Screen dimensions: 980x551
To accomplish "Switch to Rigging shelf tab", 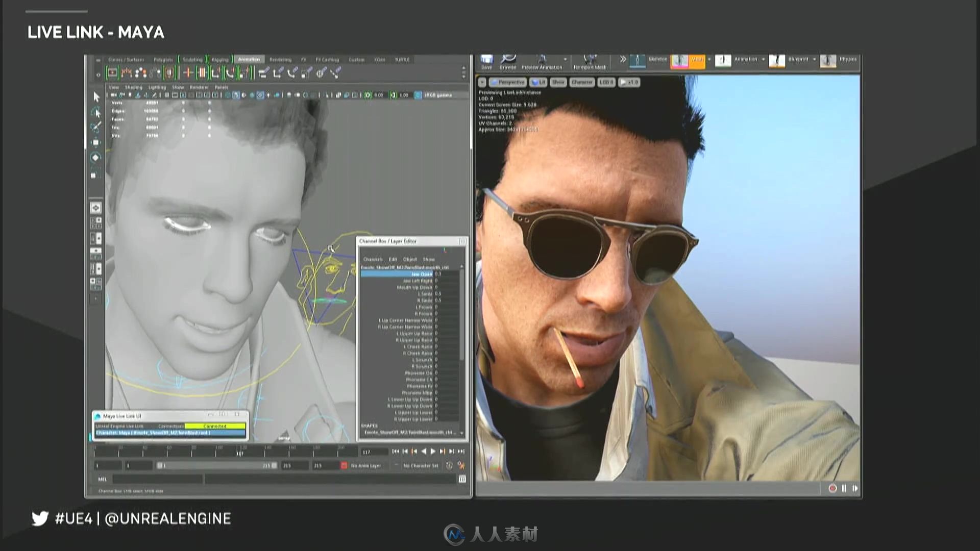I will point(220,60).
